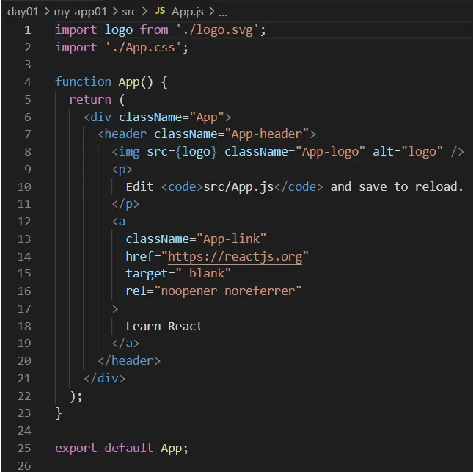Click the closing brace on line 23
This screenshot has height=472, width=476.
pos(59,413)
